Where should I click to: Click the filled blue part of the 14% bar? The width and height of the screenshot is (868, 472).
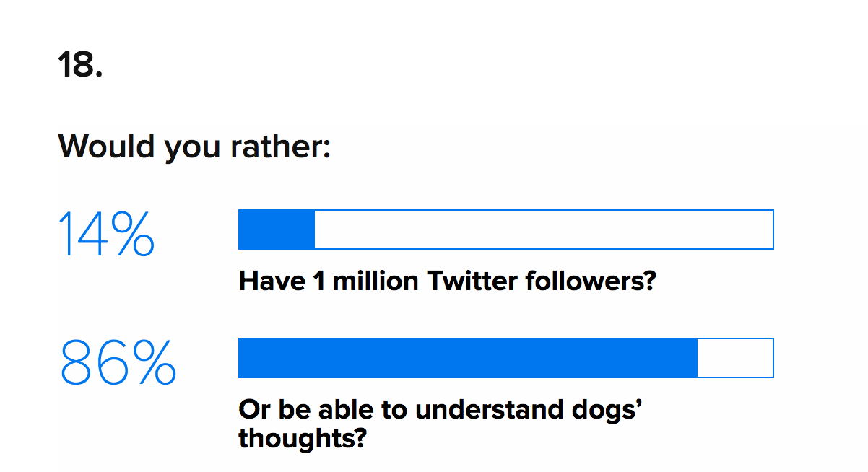(x=277, y=230)
